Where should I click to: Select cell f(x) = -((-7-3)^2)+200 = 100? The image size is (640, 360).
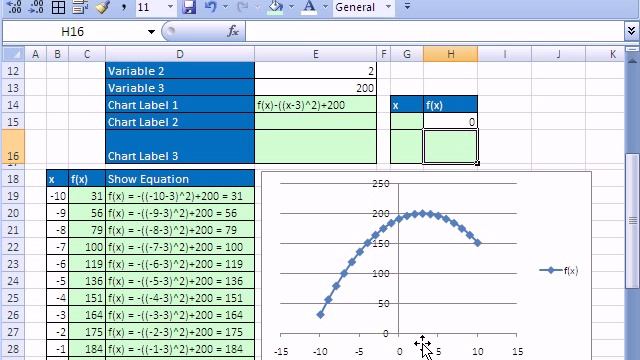coord(180,247)
